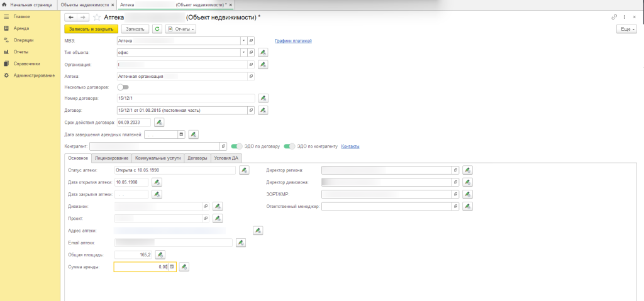Toggle ЭДО по договору off
The width and height of the screenshot is (644, 301).
237,146
